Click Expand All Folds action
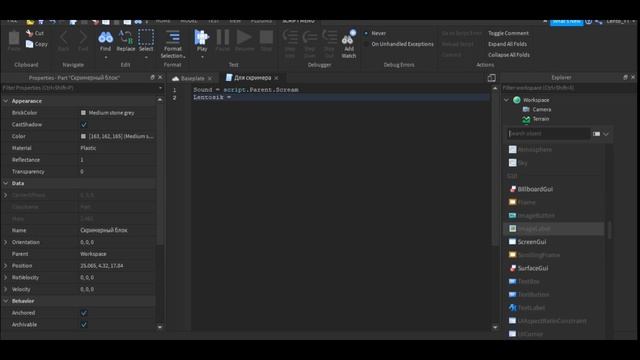Screen dimensions: 640x360 (x=507, y=44)
